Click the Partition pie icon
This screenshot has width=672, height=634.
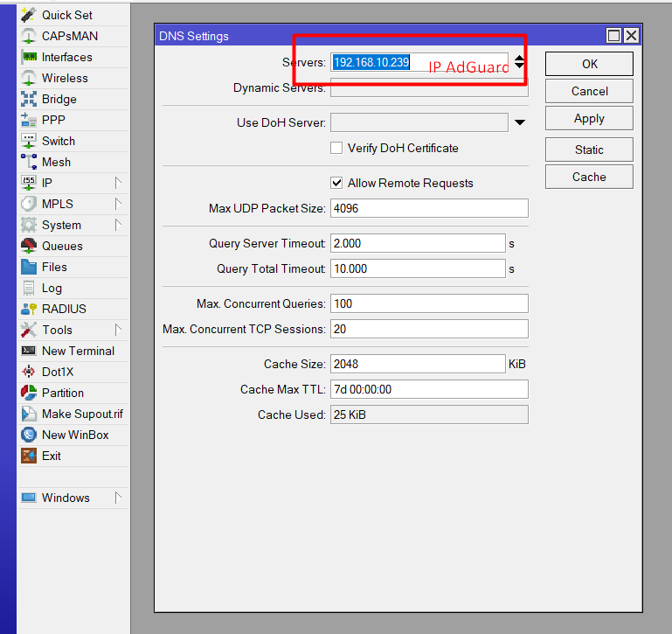tap(28, 393)
